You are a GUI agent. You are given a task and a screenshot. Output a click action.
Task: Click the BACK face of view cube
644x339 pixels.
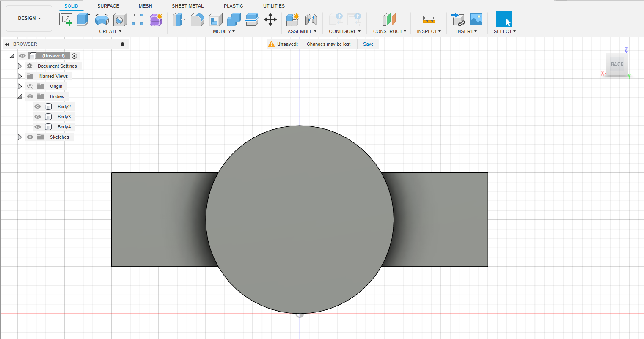point(617,64)
